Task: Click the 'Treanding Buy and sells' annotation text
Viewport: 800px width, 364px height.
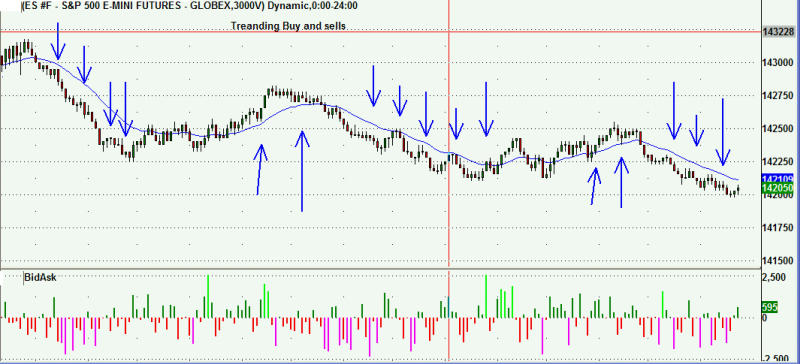Action: click(289, 26)
